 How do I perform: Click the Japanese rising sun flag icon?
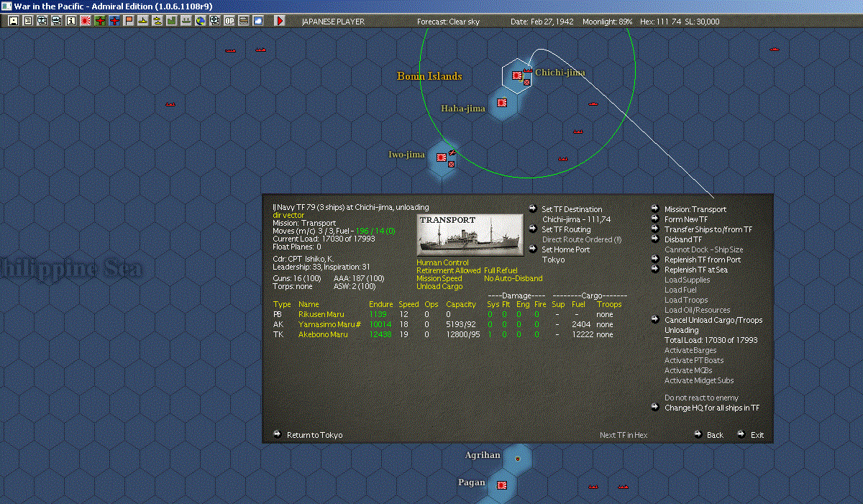click(85, 22)
